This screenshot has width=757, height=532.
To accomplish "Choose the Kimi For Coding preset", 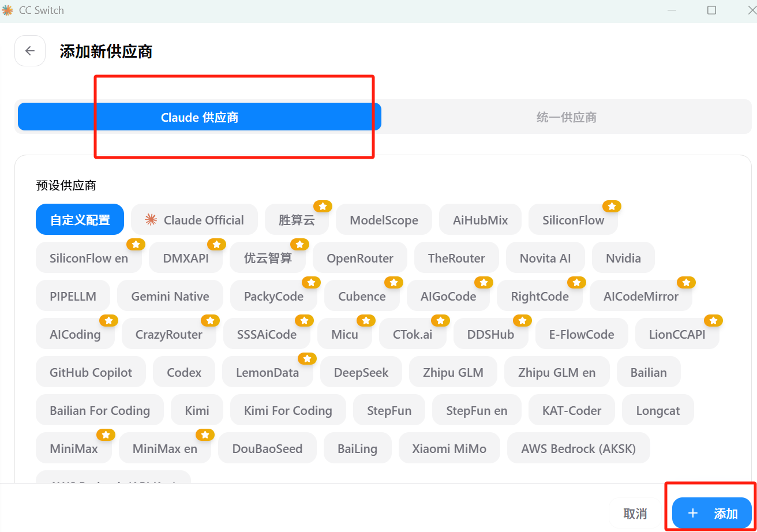I will (288, 410).
